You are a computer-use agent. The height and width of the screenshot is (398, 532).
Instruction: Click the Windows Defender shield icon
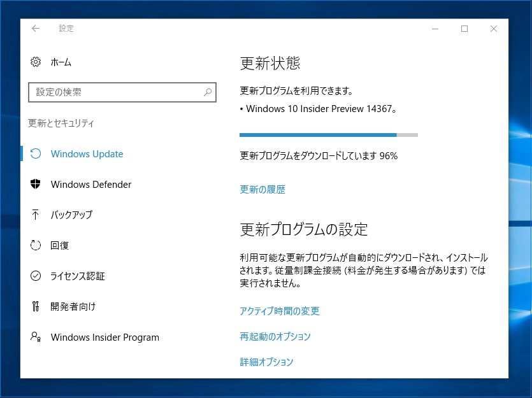tap(36, 184)
